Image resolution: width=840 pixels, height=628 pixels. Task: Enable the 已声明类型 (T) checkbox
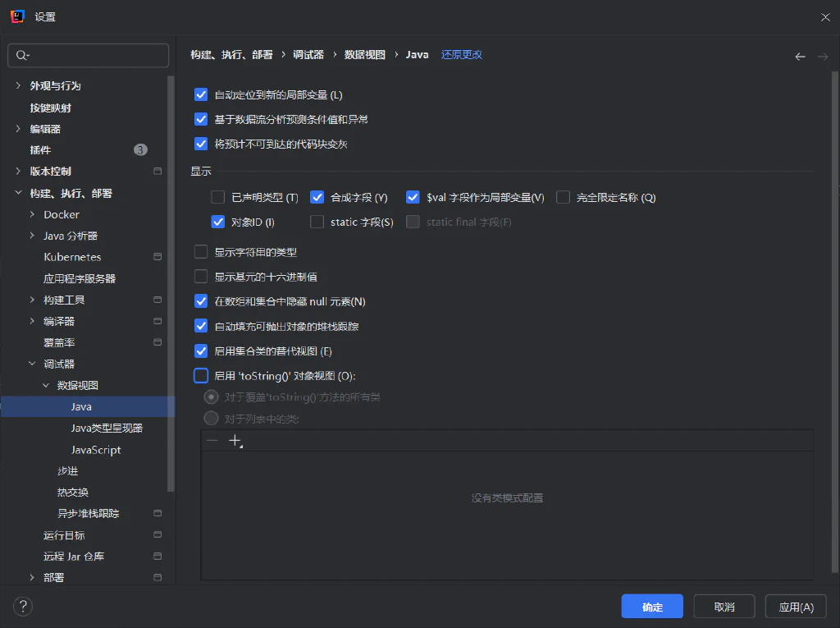point(217,197)
